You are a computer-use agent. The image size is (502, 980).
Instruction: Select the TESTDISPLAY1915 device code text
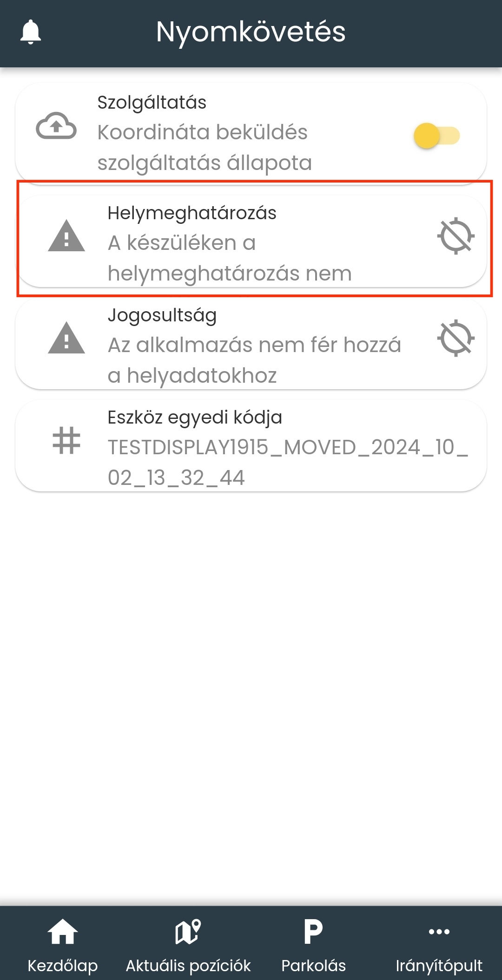(x=288, y=463)
